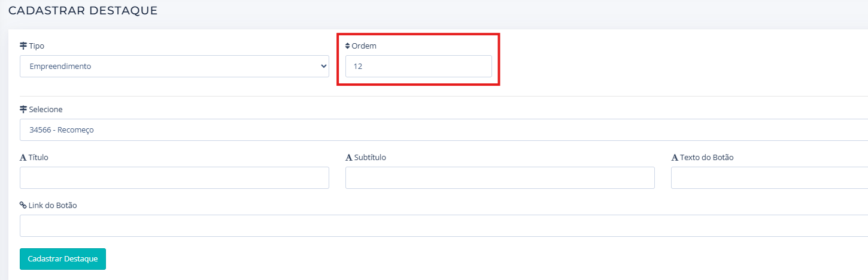Click the Cadastrar Destaque page heading

tap(83, 11)
